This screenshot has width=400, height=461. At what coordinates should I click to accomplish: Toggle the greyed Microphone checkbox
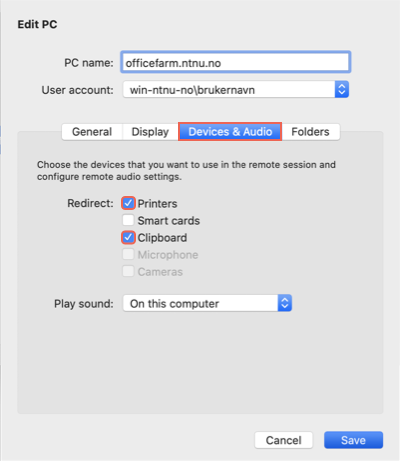click(x=128, y=254)
